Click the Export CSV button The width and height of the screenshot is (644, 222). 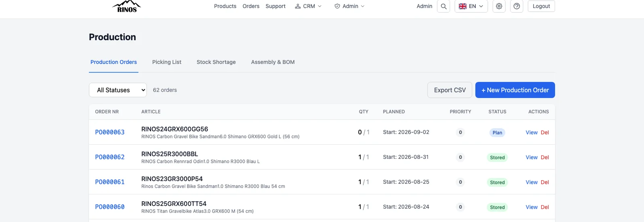[450, 90]
